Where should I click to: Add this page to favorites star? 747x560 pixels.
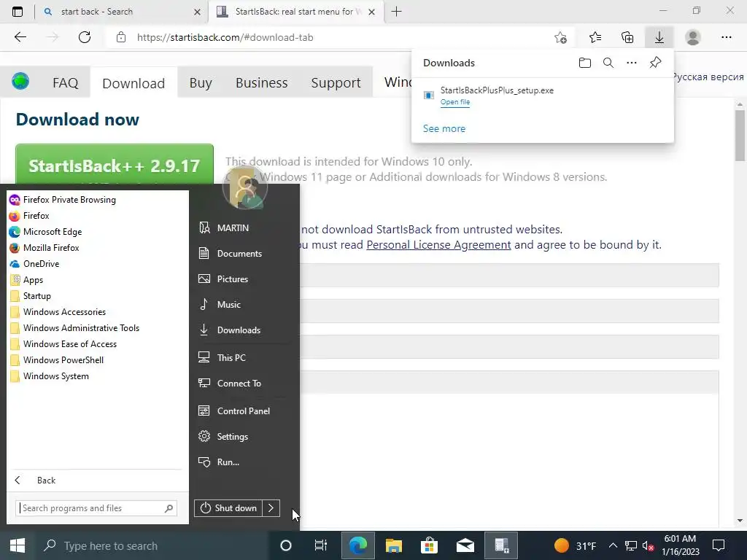[561, 38]
